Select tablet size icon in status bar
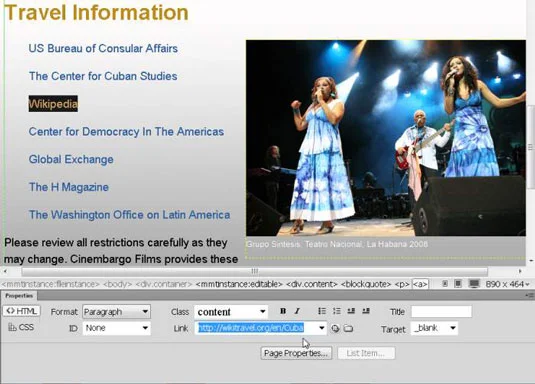Screen dimensions: 535x384 [458, 284]
